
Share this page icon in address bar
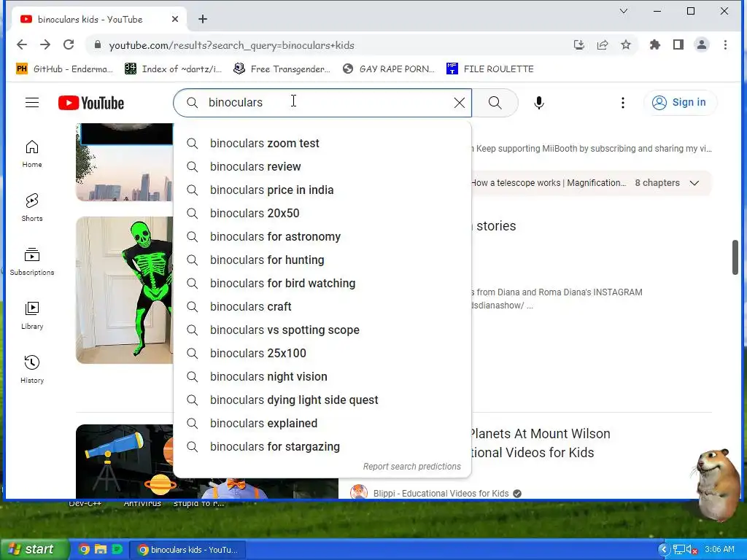[602, 44]
